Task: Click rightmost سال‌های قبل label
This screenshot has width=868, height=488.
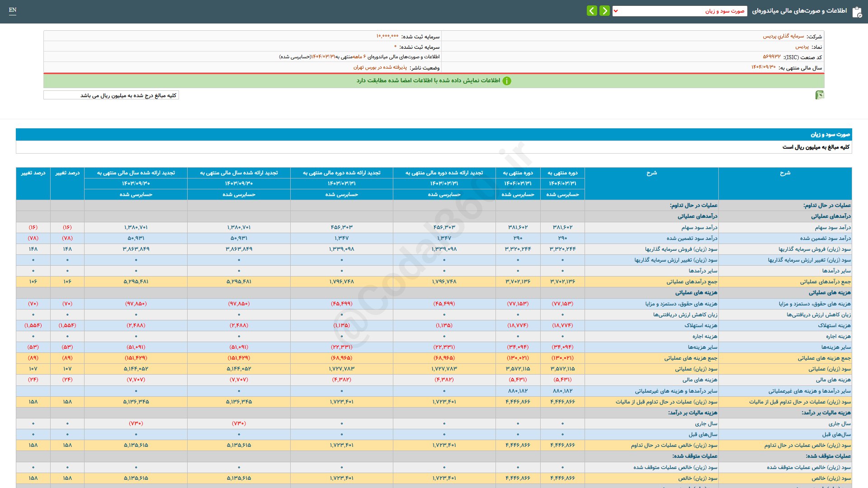Action: (x=836, y=434)
